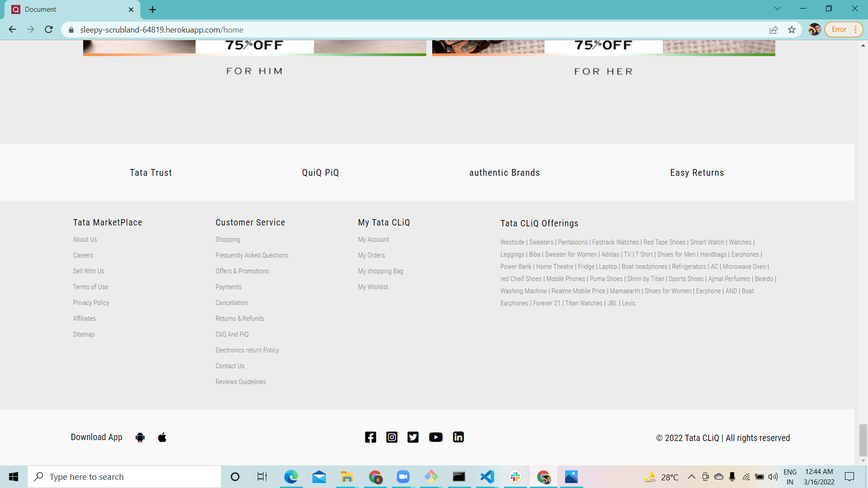Image resolution: width=868 pixels, height=488 pixels.
Task: Click the share icon in the address bar
Action: pyautogui.click(x=774, y=29)
